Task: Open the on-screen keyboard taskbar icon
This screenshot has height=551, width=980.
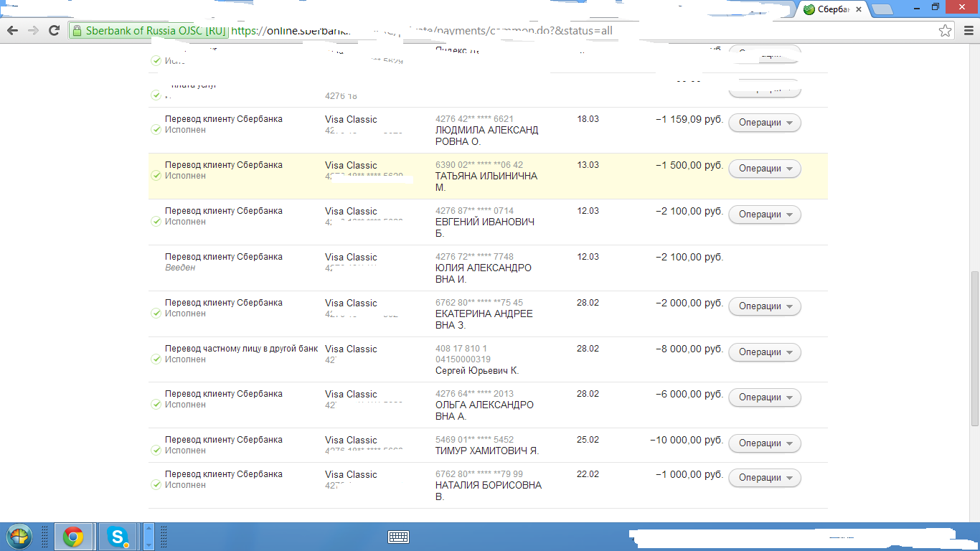Action: [x=398, y=537]
